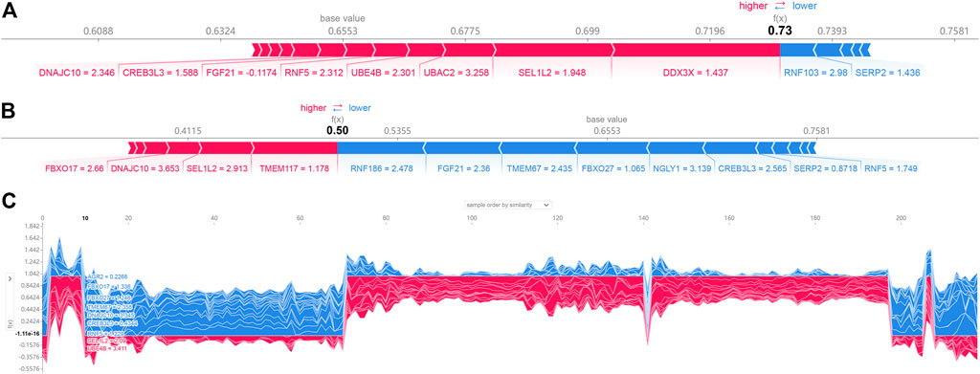Screen dimensions: 980x374
Task: Click the 100 tick on panel C x-axis
Action: coord(471,217)
